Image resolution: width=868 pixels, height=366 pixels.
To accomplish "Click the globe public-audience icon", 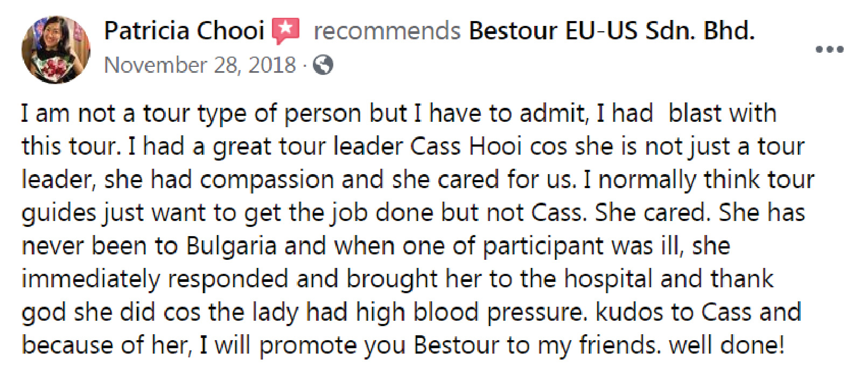I will (323, 65).
